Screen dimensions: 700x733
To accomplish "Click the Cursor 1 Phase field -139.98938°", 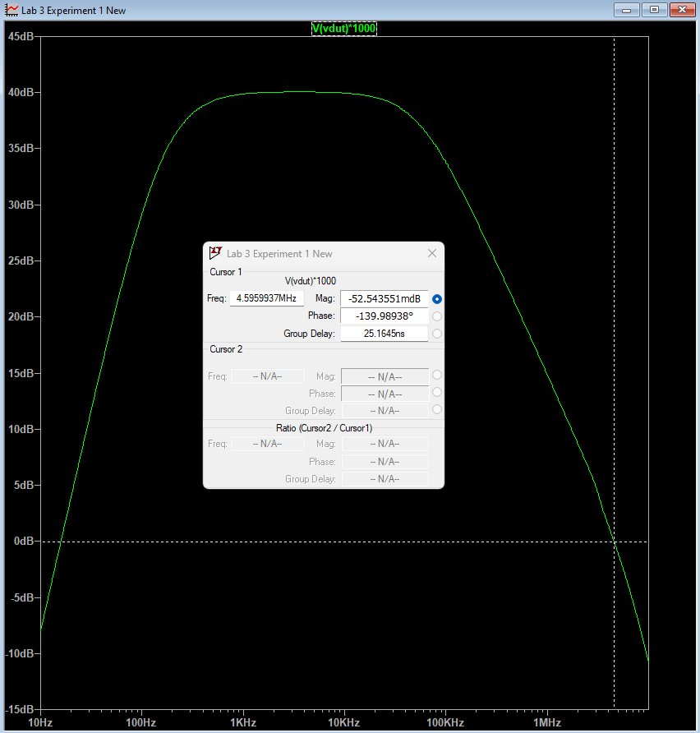I will pos(385,316).
